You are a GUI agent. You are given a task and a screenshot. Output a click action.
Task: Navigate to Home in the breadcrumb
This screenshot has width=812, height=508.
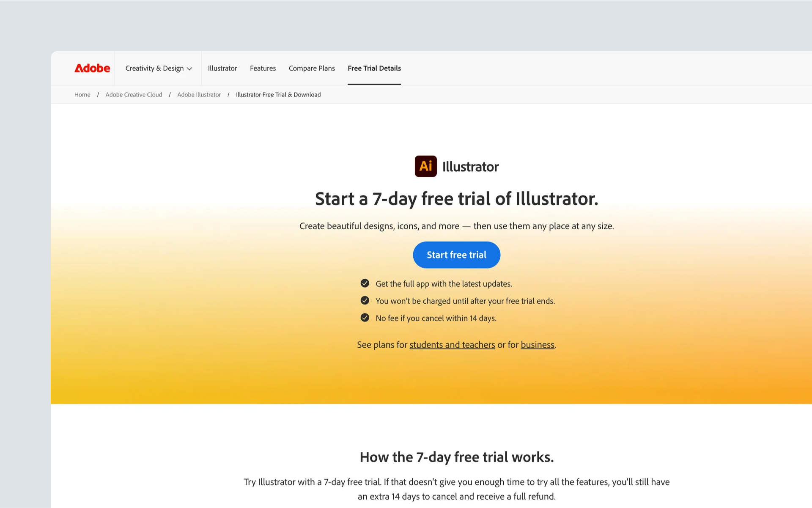coord(82,94)
